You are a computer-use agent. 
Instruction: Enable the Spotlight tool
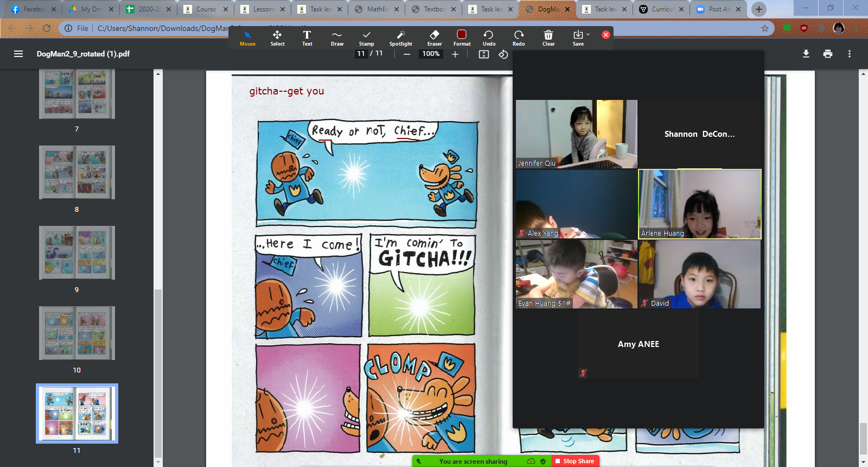(401, 38)
